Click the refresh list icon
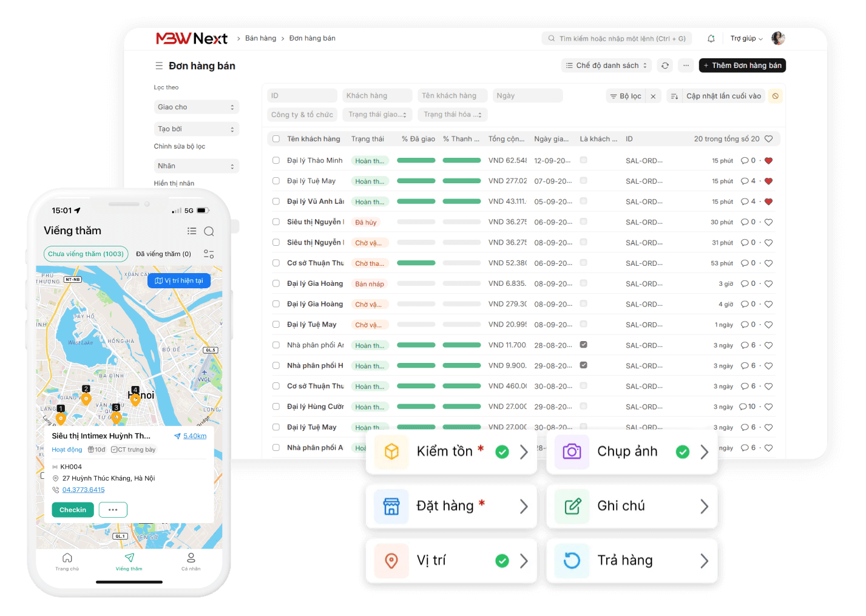Image resolution: width=866 pixels, height=616 pixels. pos(665,66)
